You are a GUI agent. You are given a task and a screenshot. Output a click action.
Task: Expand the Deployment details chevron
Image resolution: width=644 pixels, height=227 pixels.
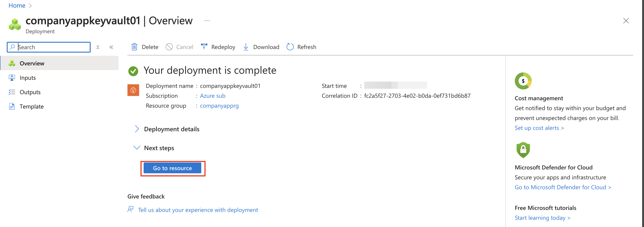tap(137, 129)
